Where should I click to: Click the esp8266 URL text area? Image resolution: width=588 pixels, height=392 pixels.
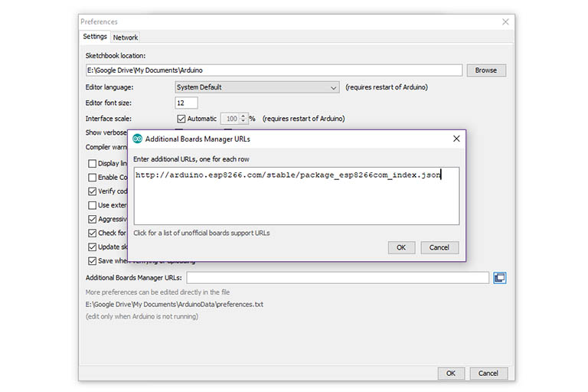coord(296,196)
